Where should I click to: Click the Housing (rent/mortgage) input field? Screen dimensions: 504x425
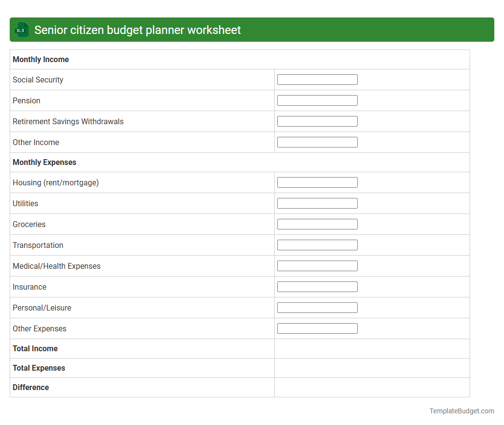(x=317, y=182)
